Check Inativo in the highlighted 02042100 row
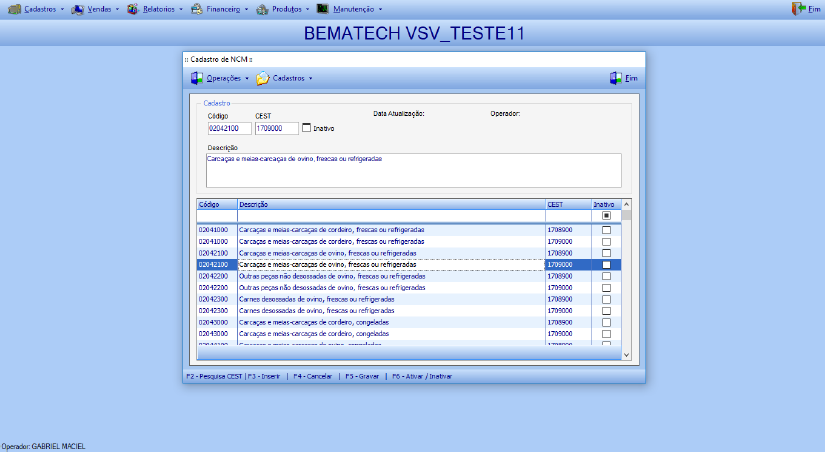825x454 pixels. point(606,265)
